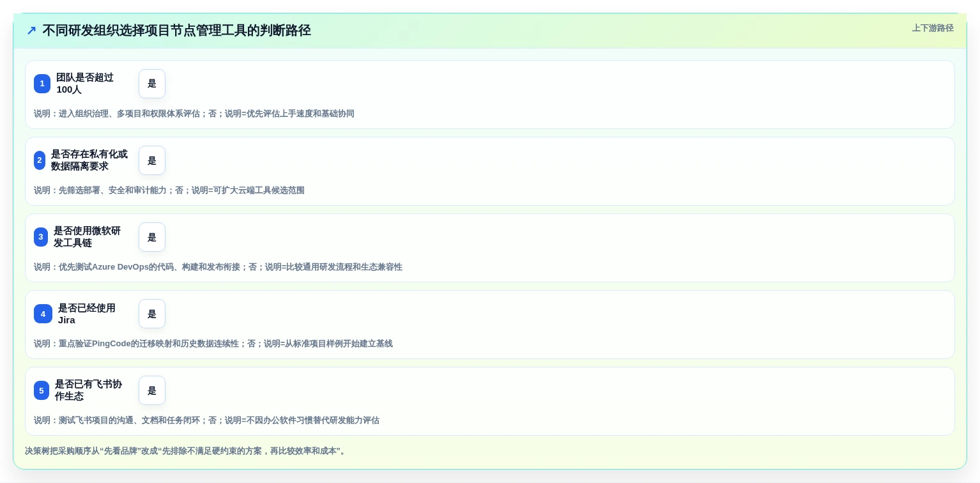Viewport: 980px width, 483px height.
Task: Select 是 for 是否使用微软研发工具链
Action: (x=152, y=237)
